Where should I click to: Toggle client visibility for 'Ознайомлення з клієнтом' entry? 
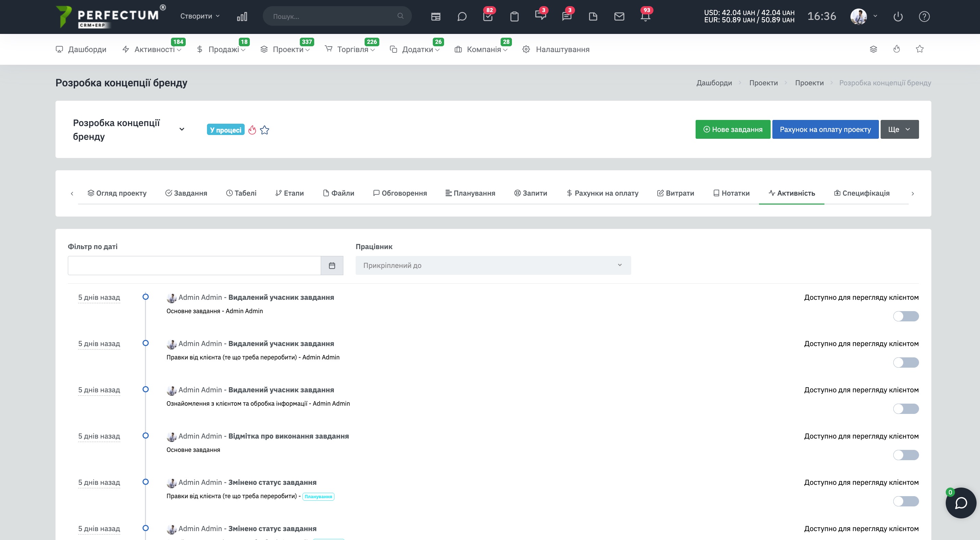(x=906, y=409)
